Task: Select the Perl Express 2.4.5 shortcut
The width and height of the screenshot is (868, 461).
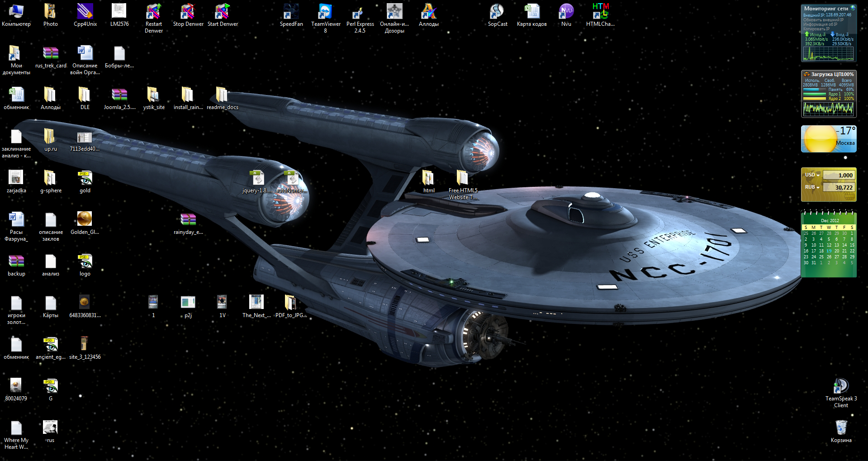Action: 360,18
